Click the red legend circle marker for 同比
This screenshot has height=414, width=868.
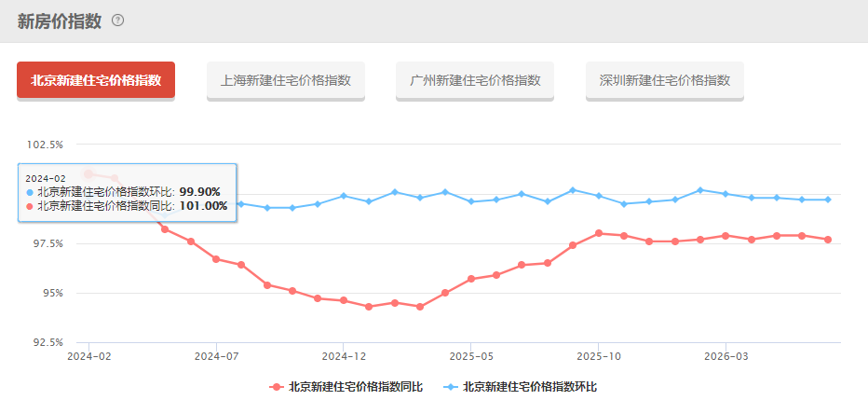coord(277,387)
